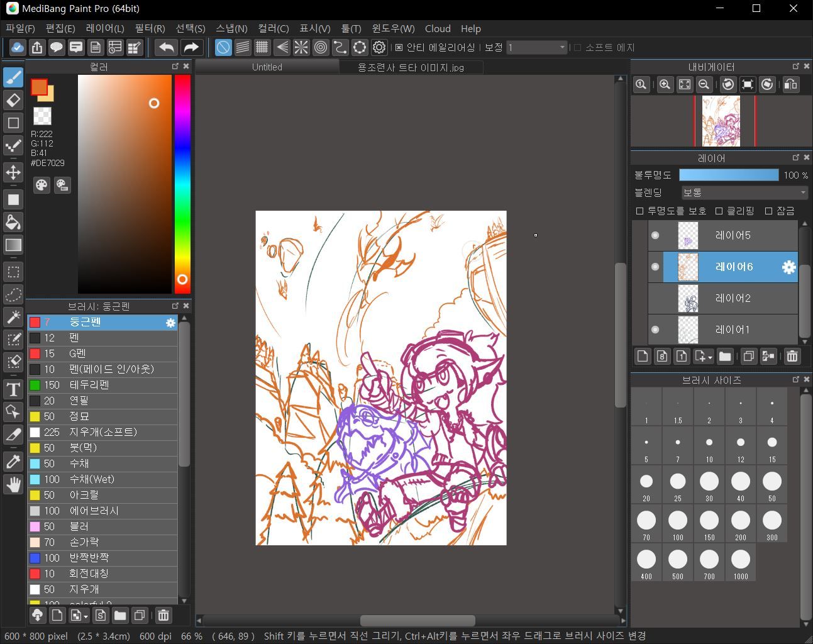Viewport: 813px width, 644px height.
Task: Click the Redo arrow in toolbar
Action: coord(191,47)
